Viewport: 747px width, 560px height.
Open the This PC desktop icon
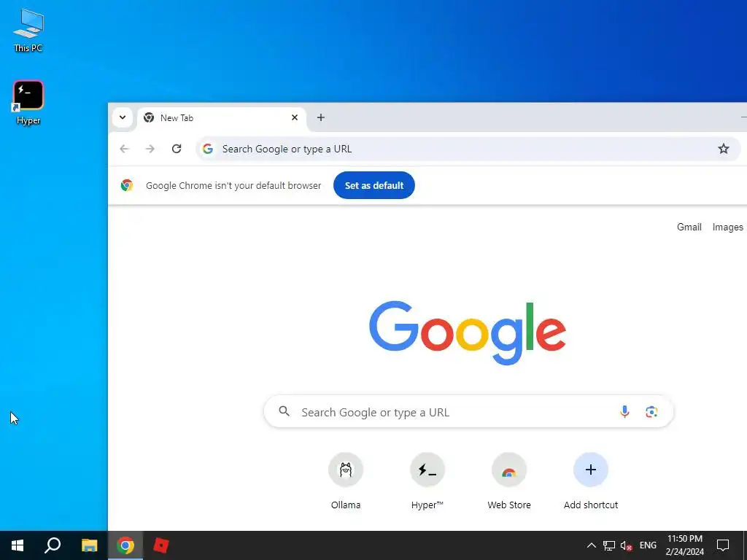coord(28,30)
